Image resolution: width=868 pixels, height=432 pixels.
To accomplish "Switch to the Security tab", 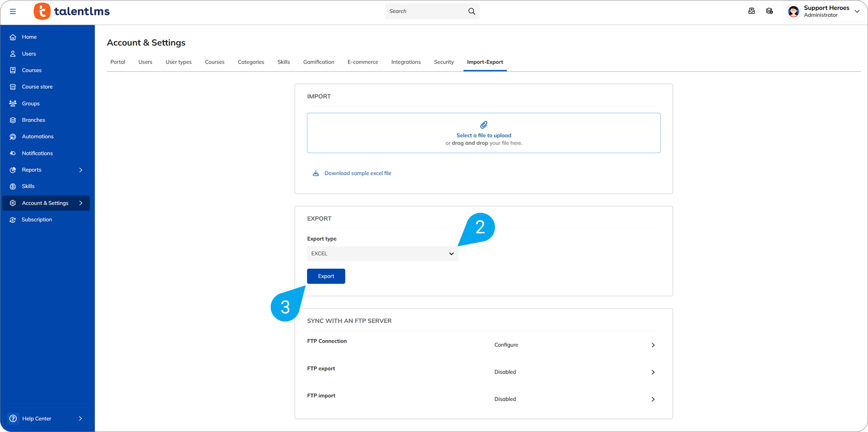I will click(444, 62).
